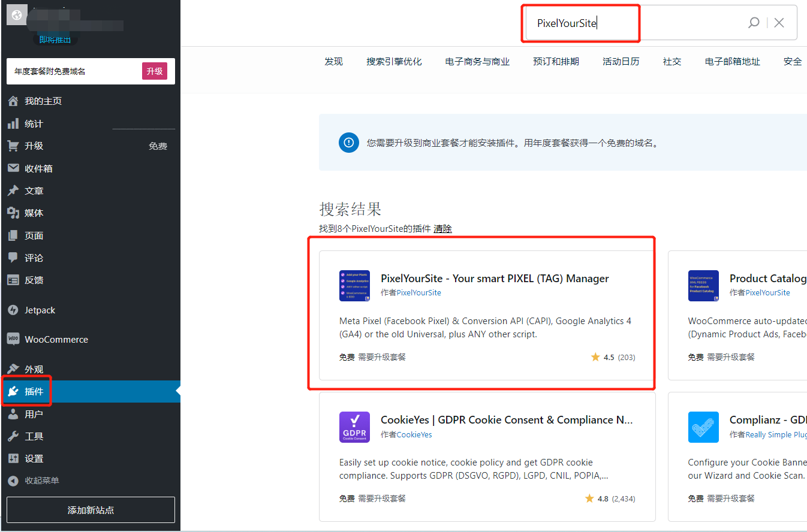Open the 设置 settings menu item
Viewport: 807px width, 532px height.
point(34,458)
